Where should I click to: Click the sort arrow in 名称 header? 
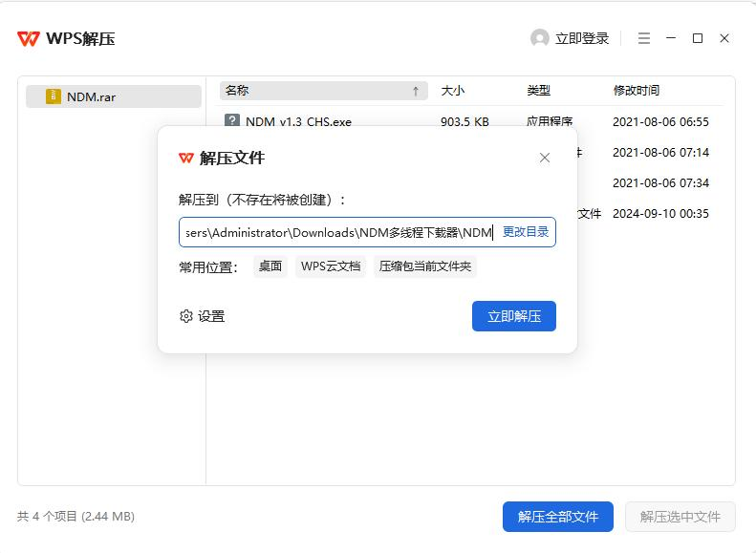[415, 91]
